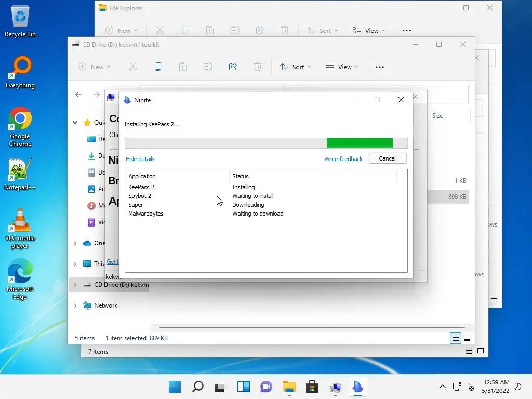Expand the OneDrive tree node
Screen dimensions: 532x399
point(75,243)
